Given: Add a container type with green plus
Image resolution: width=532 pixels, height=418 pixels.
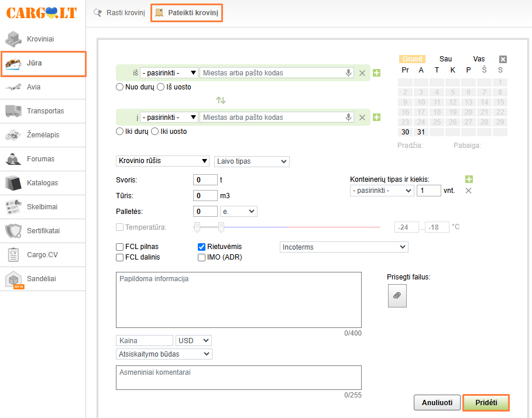Looking at the screenshot, I should [x=469, y=179].
